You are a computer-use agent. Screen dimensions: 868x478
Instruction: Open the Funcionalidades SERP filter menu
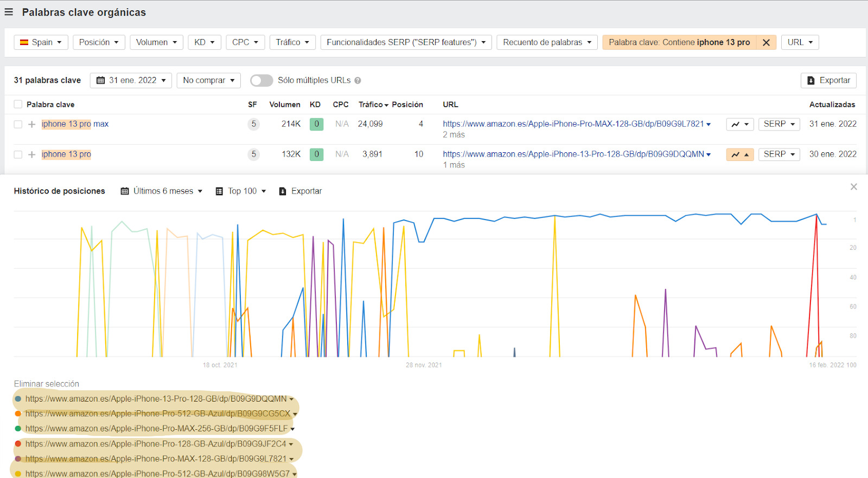click(406, 42)
